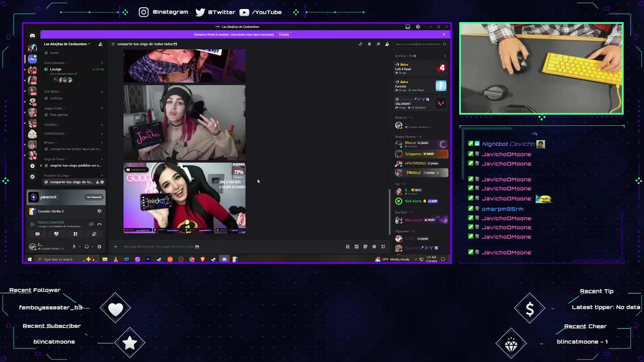
Task: Open Windows Start menu
Action: point(29,259)
